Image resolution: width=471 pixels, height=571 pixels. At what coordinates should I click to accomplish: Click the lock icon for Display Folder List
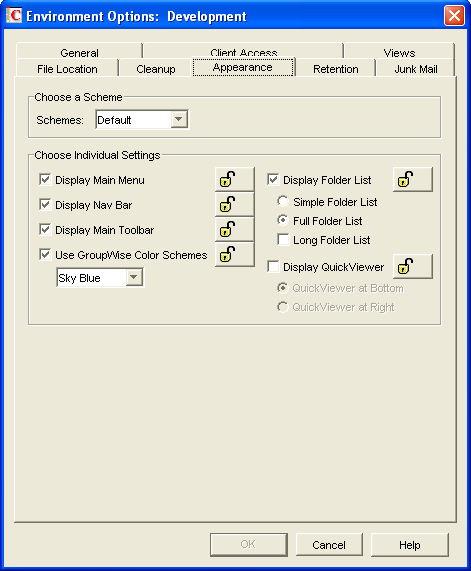point(413,180)
